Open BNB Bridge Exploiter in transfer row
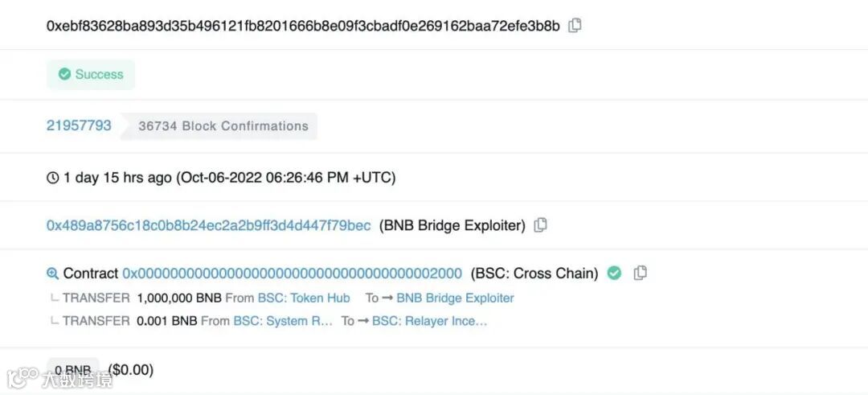The image size is (868, 395). (455, 298)
